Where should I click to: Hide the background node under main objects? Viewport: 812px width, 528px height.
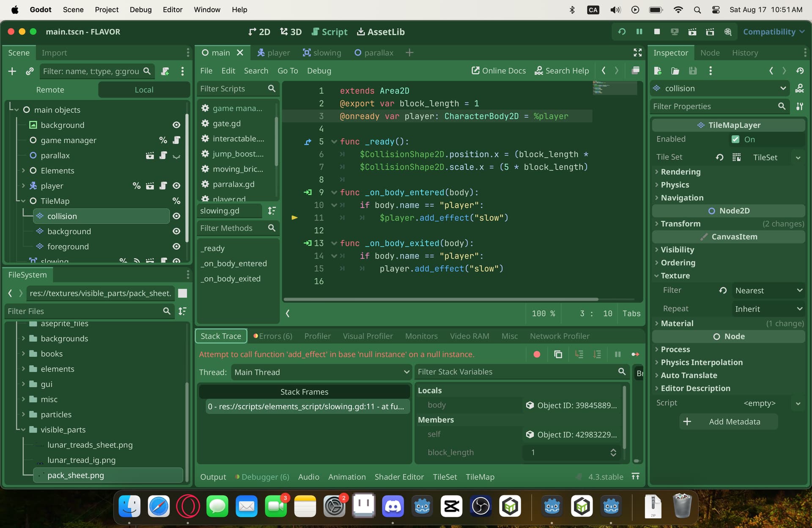coord(176,125)
